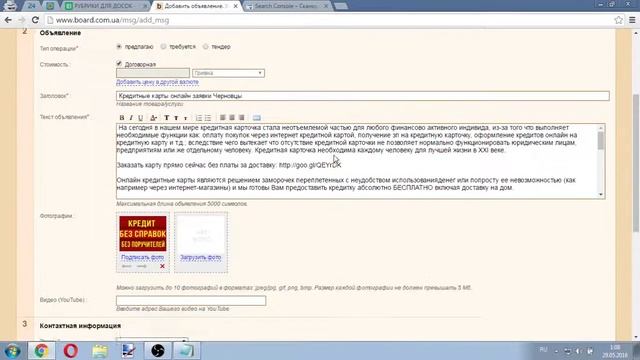Insert a numbered list in the editor

[199, 118]
